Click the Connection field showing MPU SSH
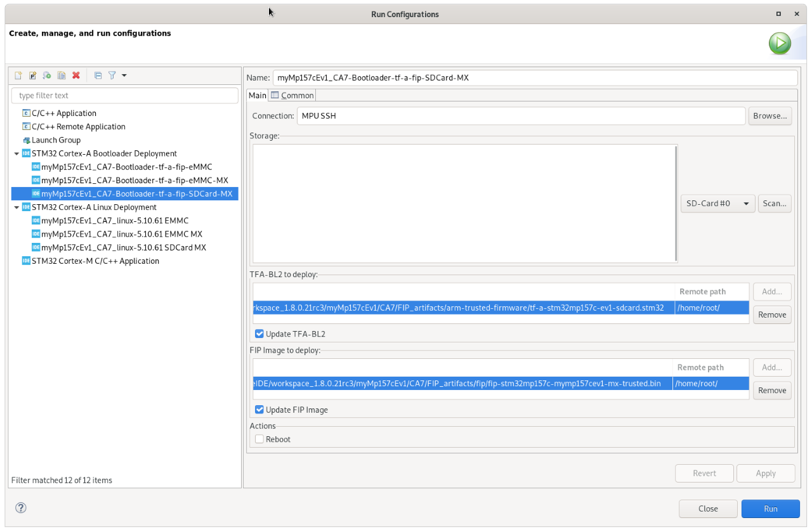This screenshot has height=532, width=812. pos(521,116)
